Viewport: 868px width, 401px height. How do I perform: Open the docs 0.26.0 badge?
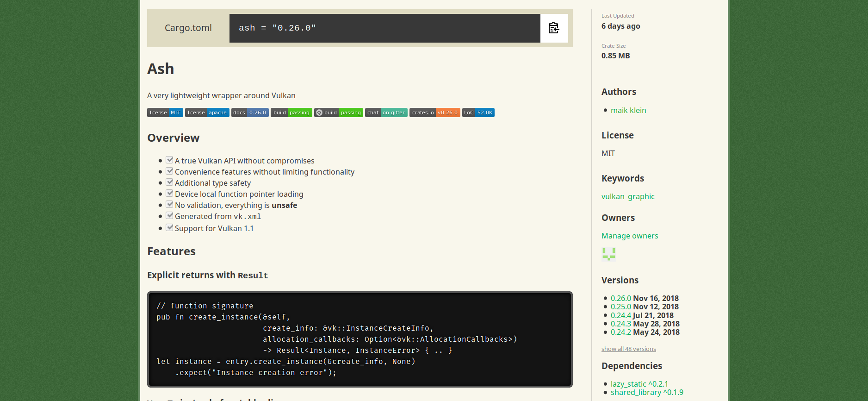[x=250, y=113]
